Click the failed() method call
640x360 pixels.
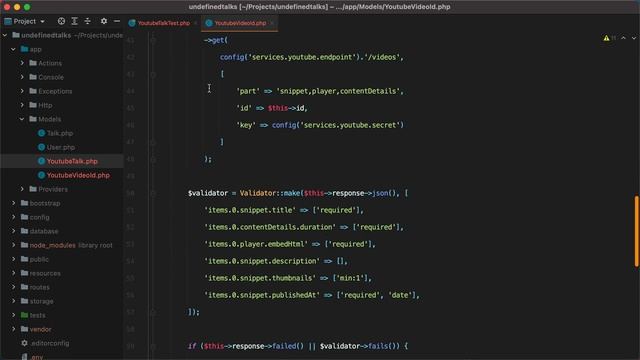pos(288,346)
